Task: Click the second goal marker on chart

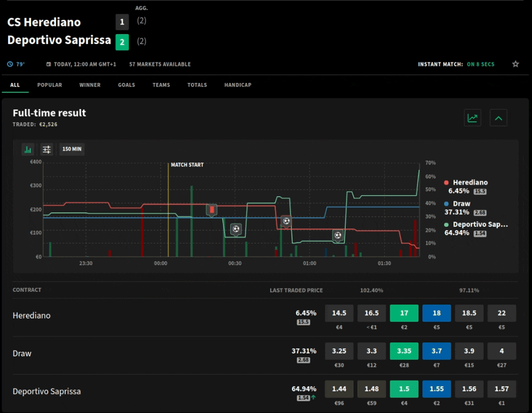Action: click(x=286, y=221)
